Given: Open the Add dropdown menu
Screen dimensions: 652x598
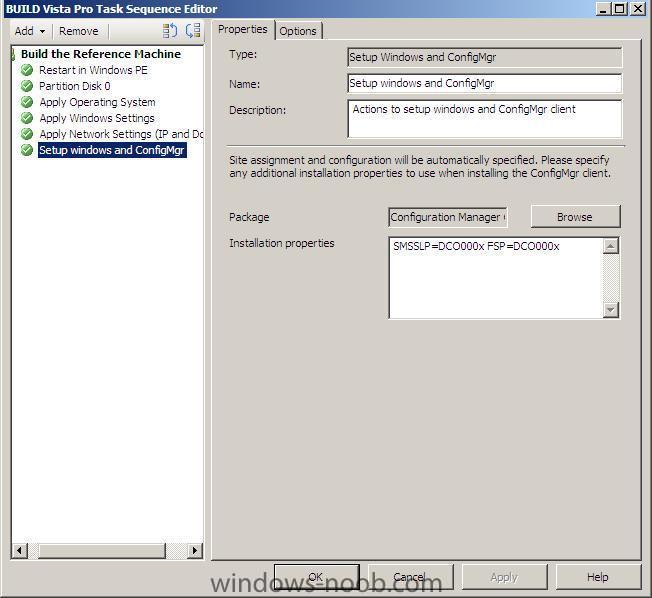Looking at the screenshot, I should pos(30,31).
